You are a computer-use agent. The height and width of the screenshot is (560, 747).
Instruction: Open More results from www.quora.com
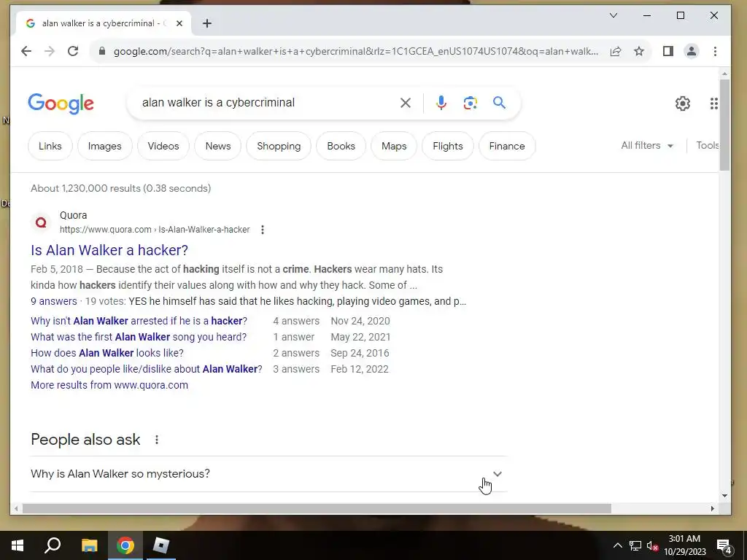pos(109,385)
